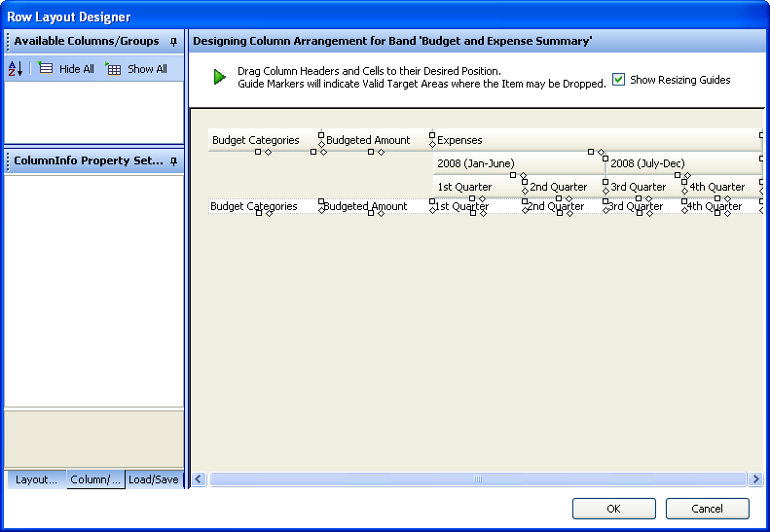Viewport: 770px width, 532px height.
Task: Select the Budget Categories column header
Action: coord(257,140)
